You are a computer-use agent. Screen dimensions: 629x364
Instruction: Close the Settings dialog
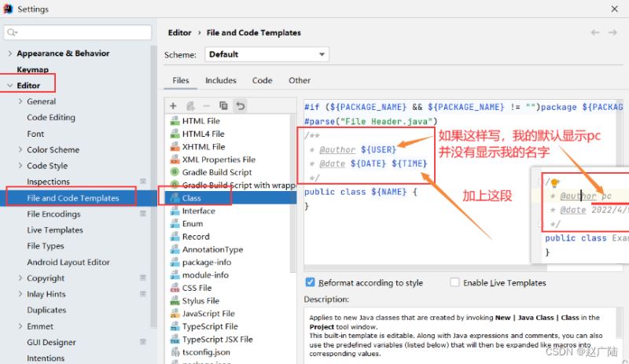(614, 9)
